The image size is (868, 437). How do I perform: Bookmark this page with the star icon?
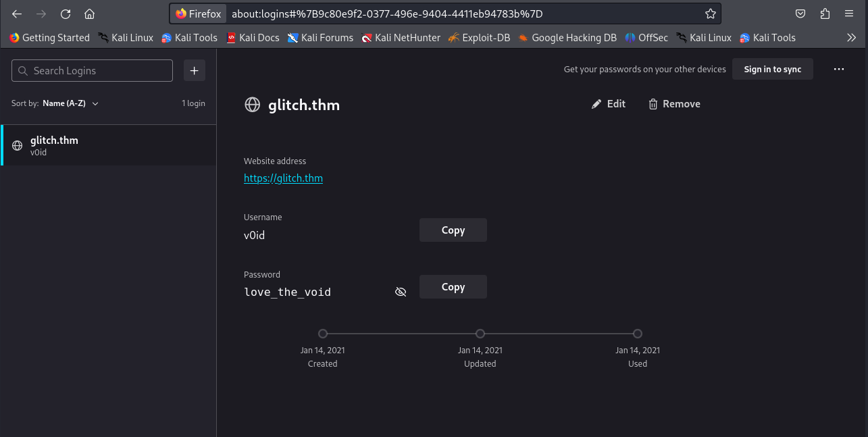pos(710,14)
